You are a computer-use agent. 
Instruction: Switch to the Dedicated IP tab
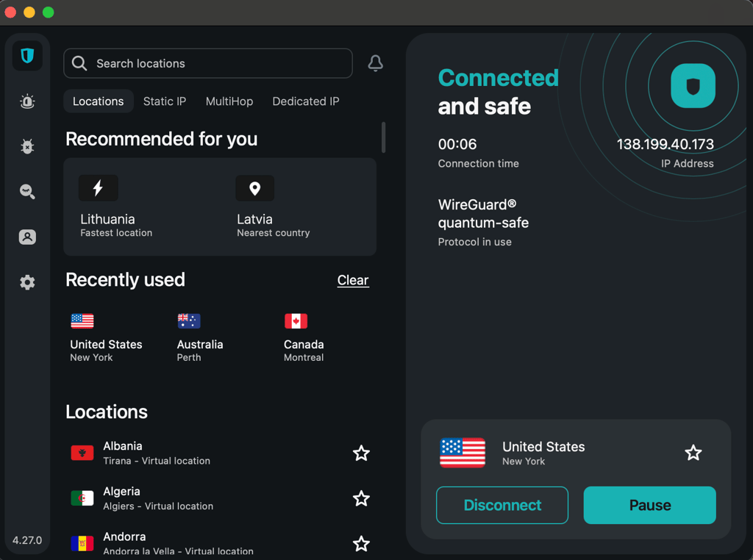[x=306, y=101]
